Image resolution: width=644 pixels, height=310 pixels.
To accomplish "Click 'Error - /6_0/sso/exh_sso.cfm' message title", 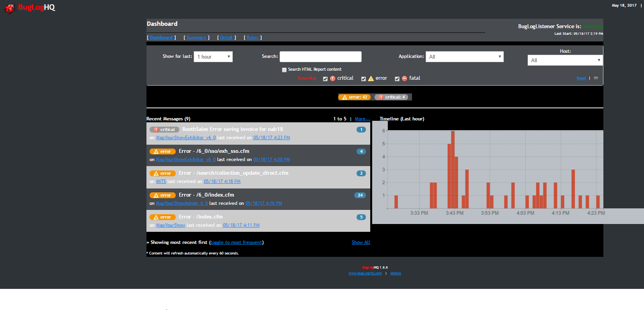I will tap(214, 151).
